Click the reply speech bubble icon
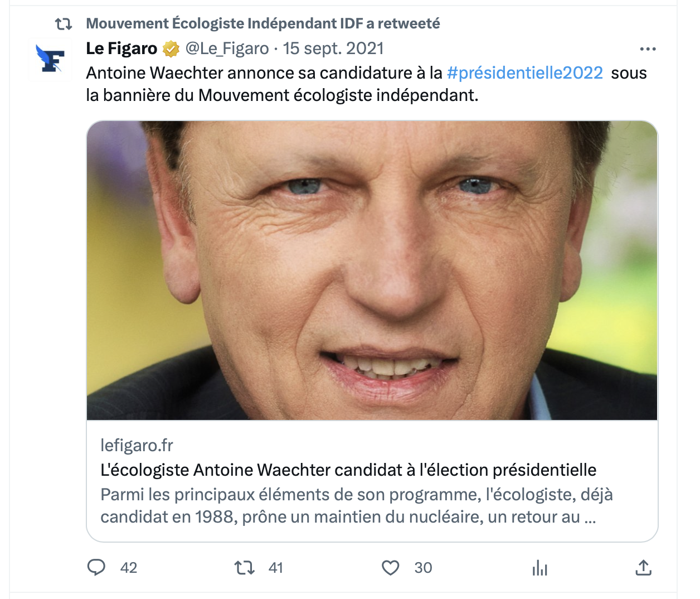700x599 pixels. coord(96,567)
